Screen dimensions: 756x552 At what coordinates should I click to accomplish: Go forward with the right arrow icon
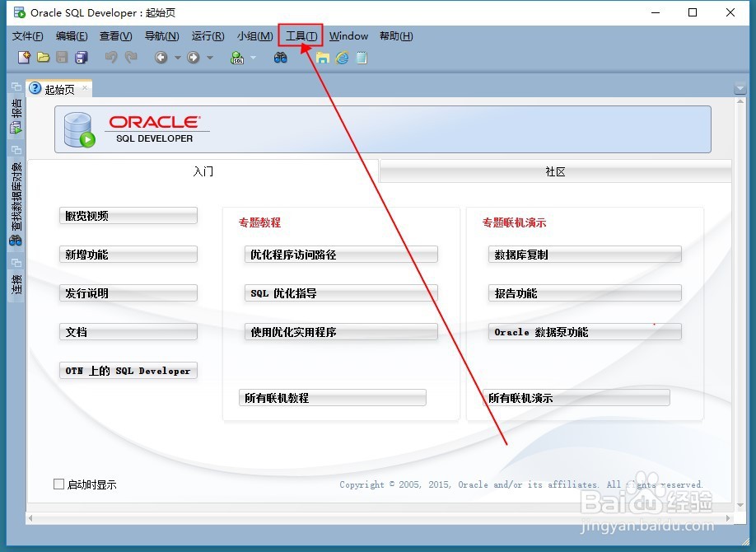pos(194,58)
